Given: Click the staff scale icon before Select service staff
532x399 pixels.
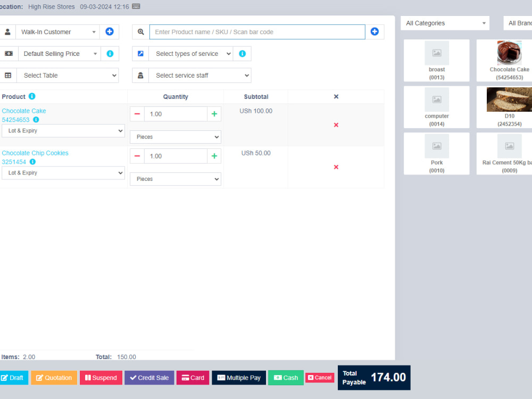Looking at the screenshot, I should [139, 75].
